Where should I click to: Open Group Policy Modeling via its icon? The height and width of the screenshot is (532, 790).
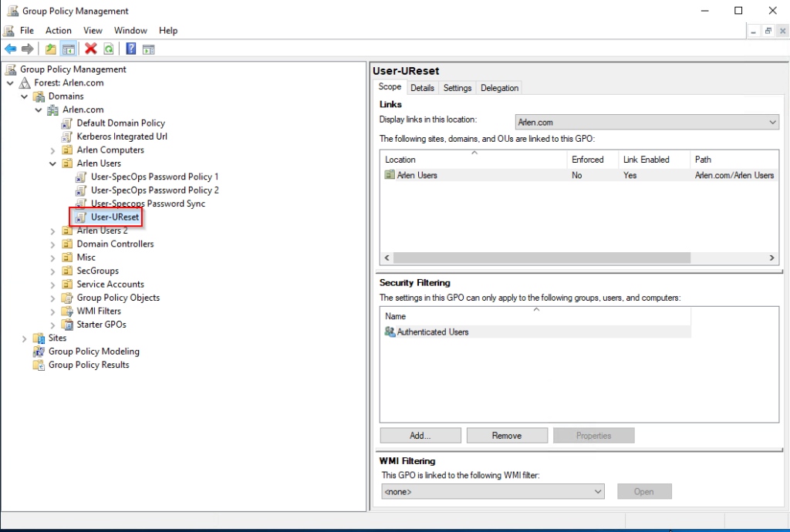(x=39, y=352)
